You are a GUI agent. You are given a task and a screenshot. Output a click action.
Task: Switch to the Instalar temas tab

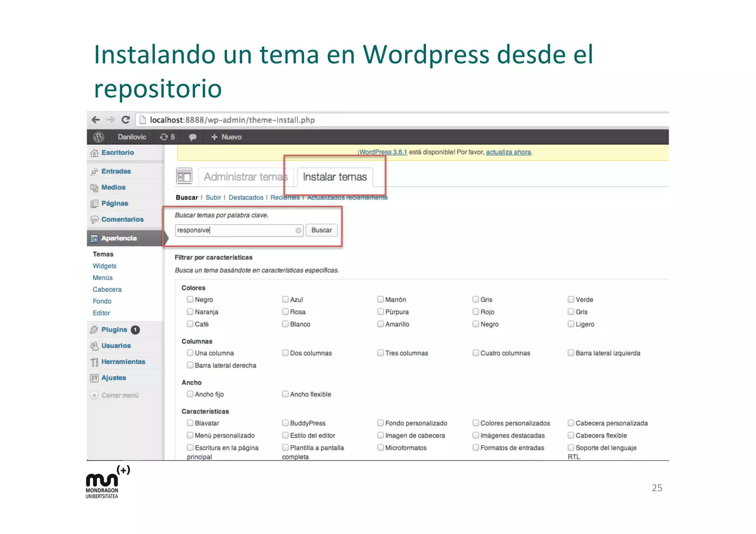click(x=335, y=177)
